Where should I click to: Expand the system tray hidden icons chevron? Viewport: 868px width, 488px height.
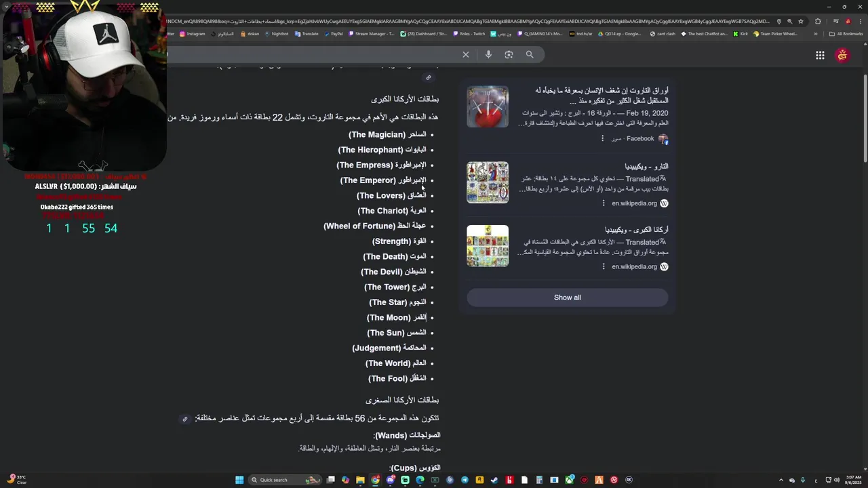coord(781,480)
